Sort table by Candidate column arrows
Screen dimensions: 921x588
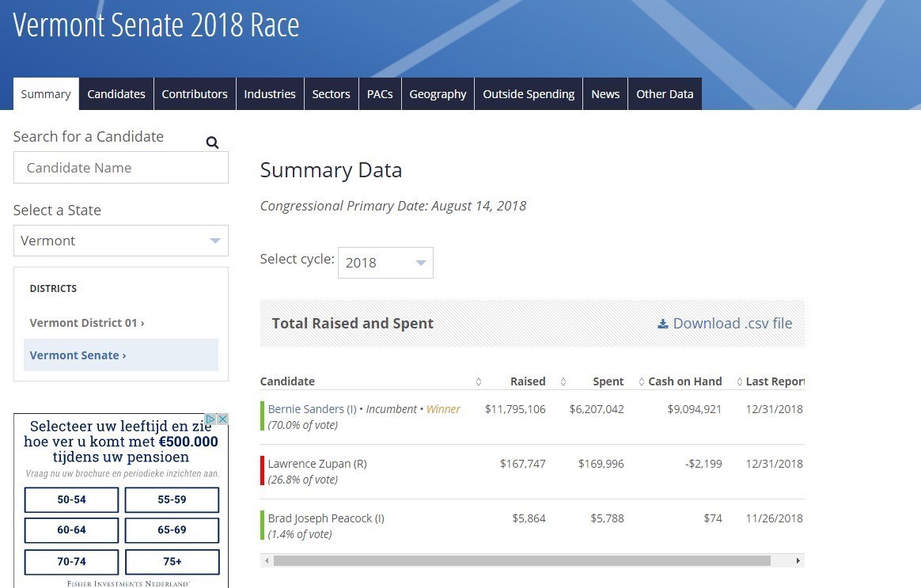click(x=478, y=381)
